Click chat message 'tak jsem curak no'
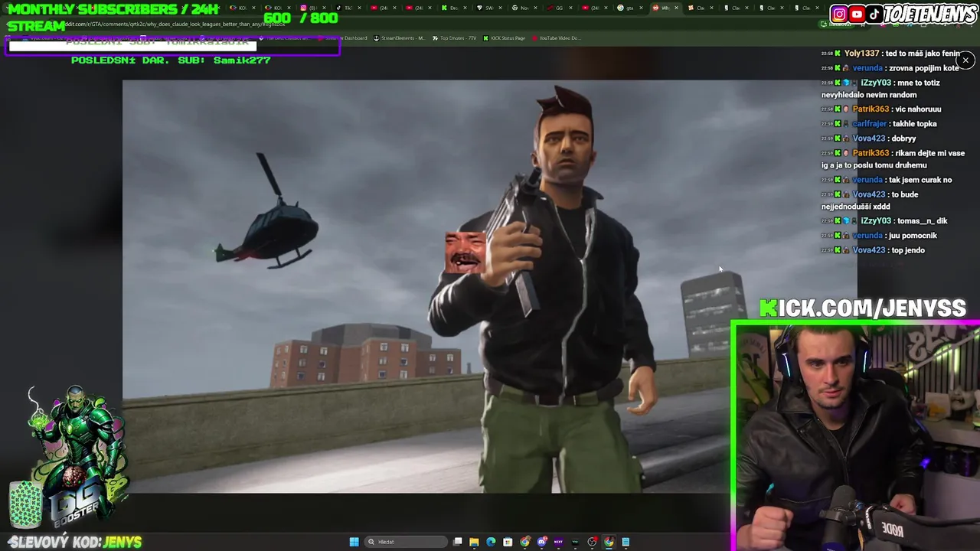Viewport: 980px width, 551px height. [920, 180]
